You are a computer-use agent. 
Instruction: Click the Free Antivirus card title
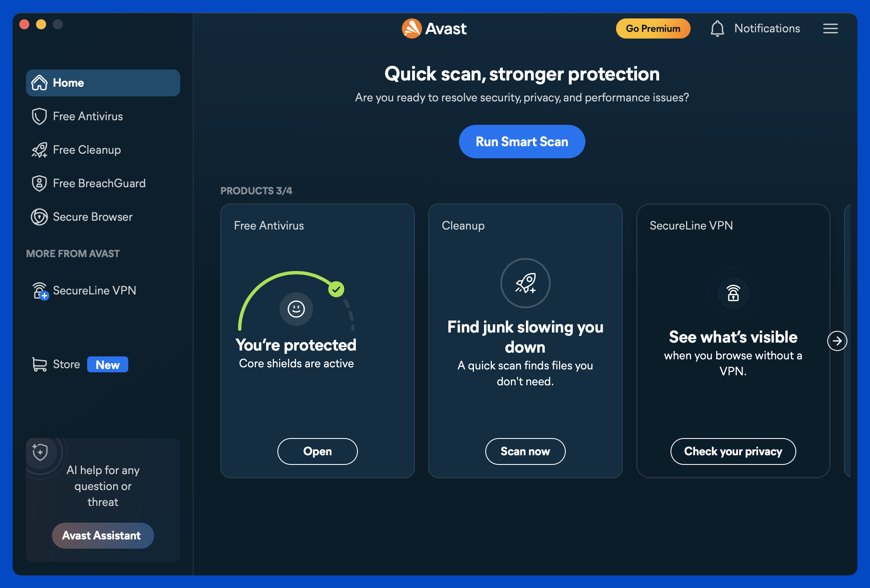[x=269, y=225]
